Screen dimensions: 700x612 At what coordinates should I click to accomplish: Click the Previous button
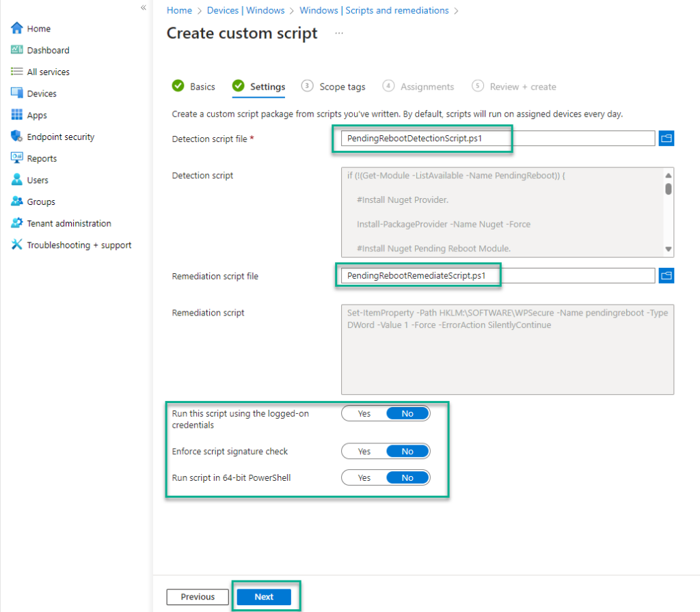[x=198, y=597]
